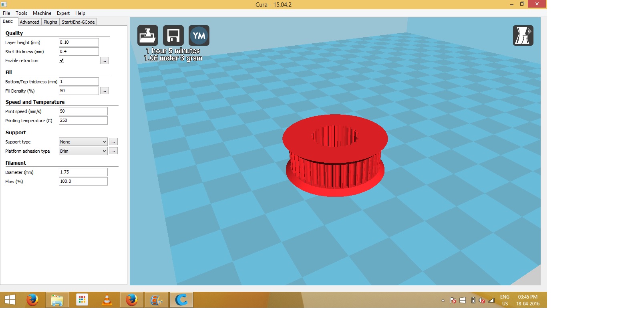Open the retraction settings ellipsis button
The width and height of the screenshot is (644, 311).
(x=105, y=61)
